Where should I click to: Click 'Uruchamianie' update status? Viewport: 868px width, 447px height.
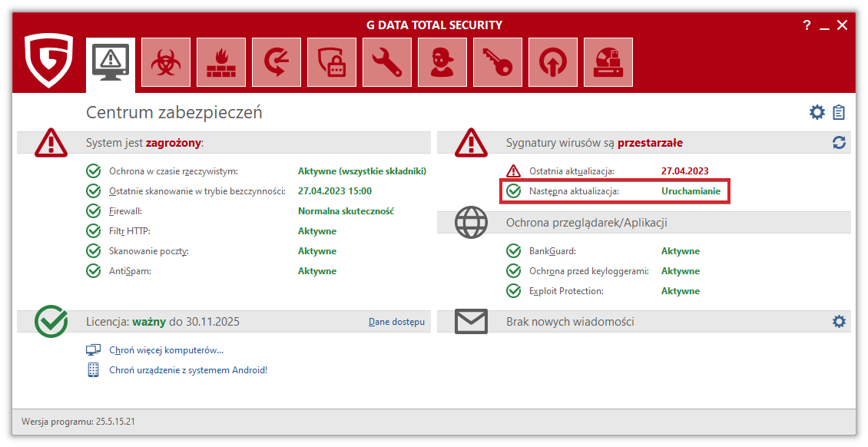[x=691, y=191]
